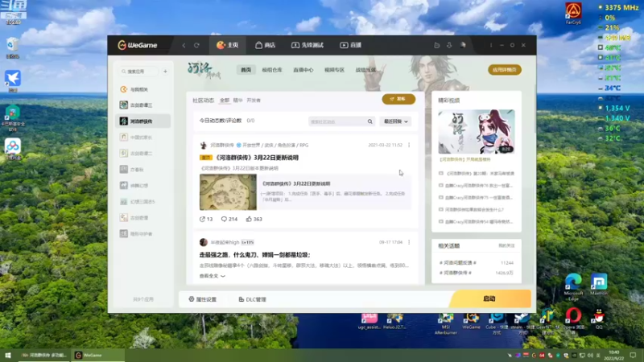Click the volume speaker icon in system tray
The width and height of the screenshot is (644, 362).
pyautogui.click(x=590, y=355)
